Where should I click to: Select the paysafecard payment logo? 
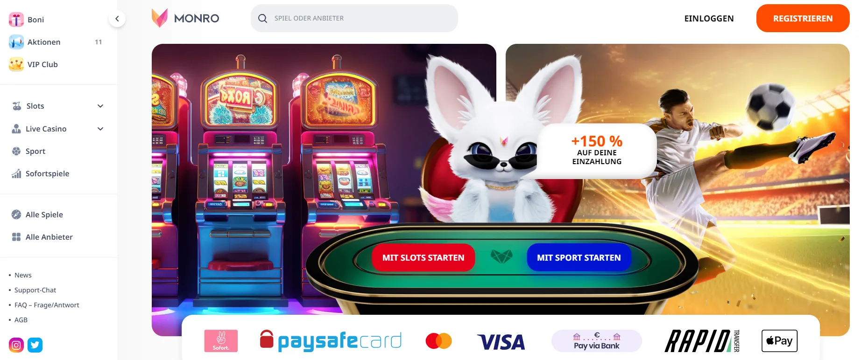coord(331,341)
